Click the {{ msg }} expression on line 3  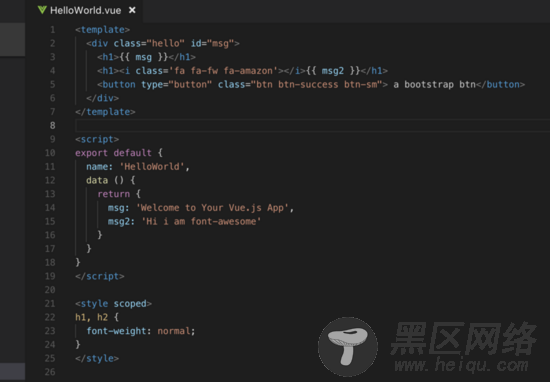point(143,57)
